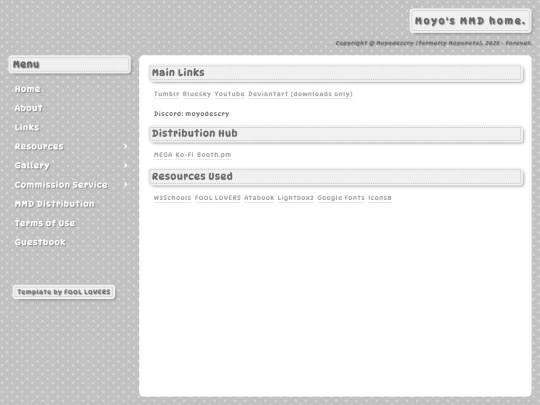Image resolution: width=540 pixels, height=405 pixels.
Task: Click the Menu heading box
Action: coord(70,64)
